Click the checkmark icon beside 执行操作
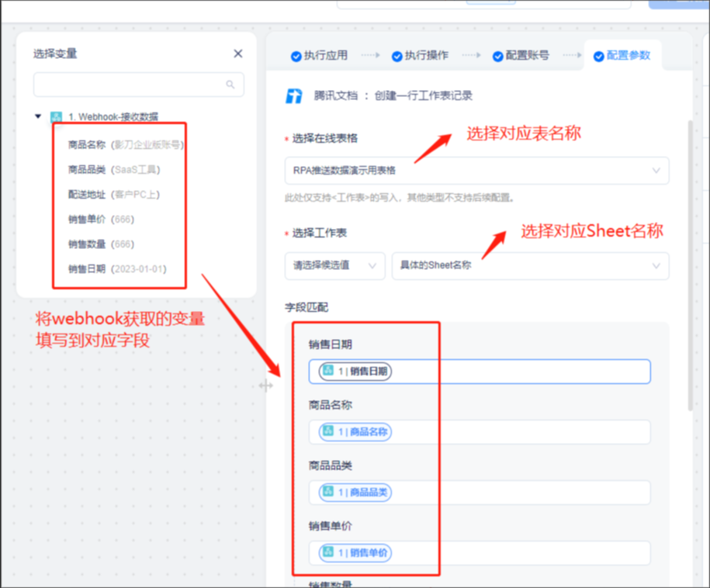710x588 pixels. (397, 56)
